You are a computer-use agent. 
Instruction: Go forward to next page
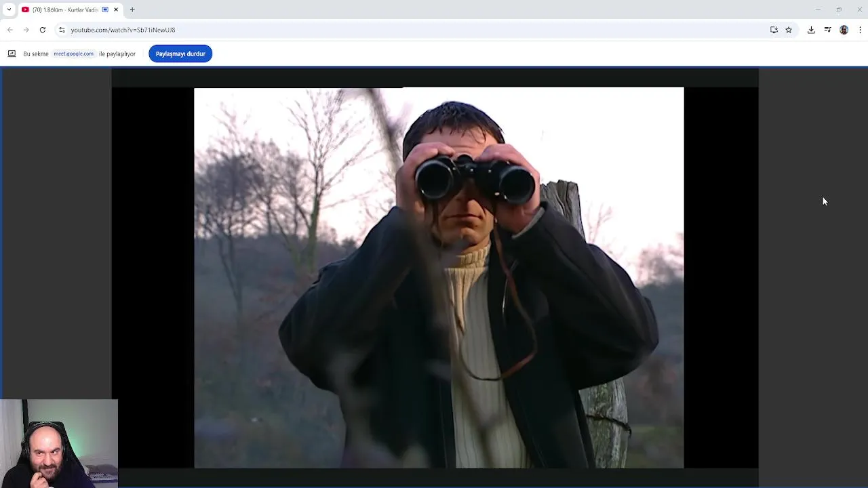point(26,30)
